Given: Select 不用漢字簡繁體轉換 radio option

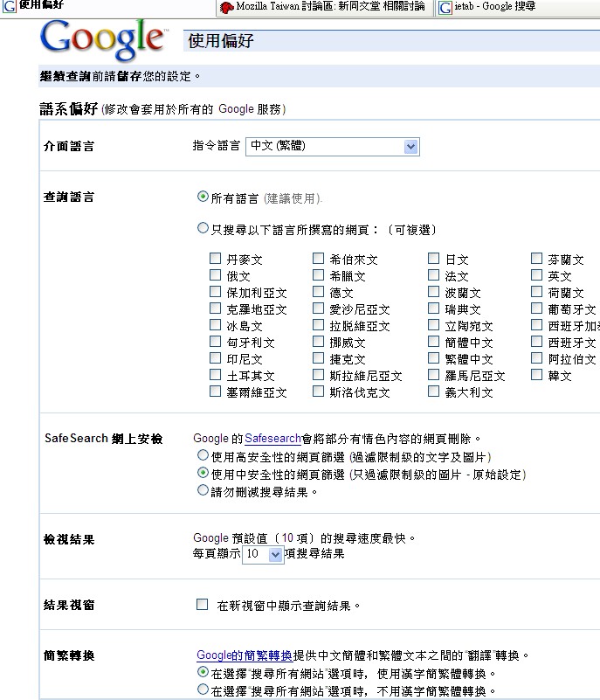Looking at the screenshot, I should (203, 690).
